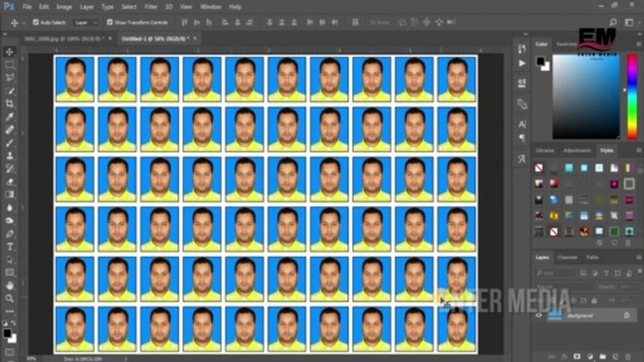This screenshot has width=644, height=362.
Task: Open the Paragraph panel icon
Action: coord(522,138)
